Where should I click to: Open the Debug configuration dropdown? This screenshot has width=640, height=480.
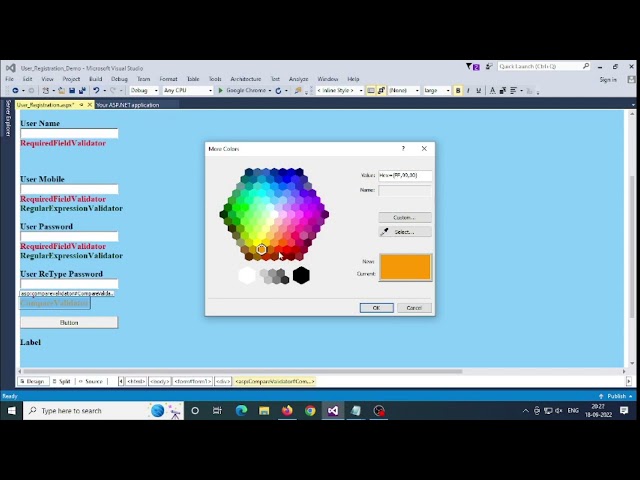click(156, 91)
